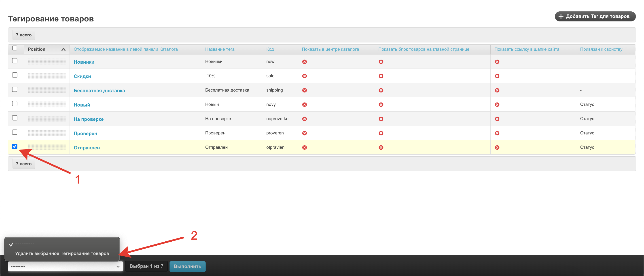
Task: Open the action dropdown in bottom bar
Action: click(65, 266)
